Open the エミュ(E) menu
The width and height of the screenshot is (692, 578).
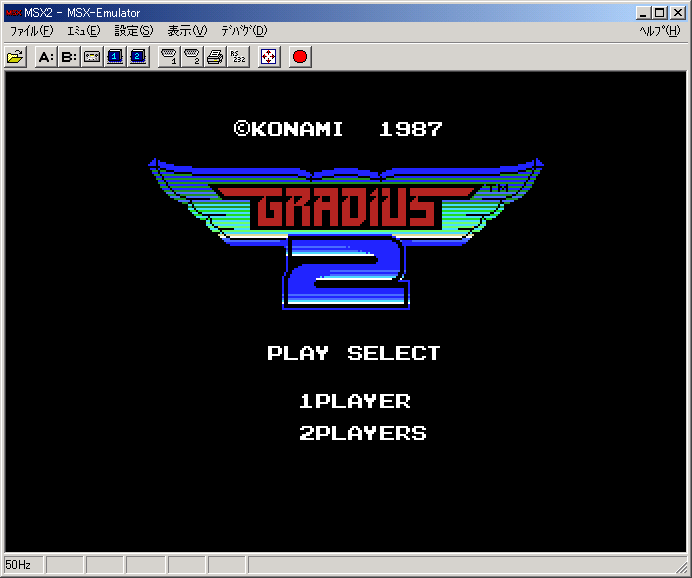(84, 31)
